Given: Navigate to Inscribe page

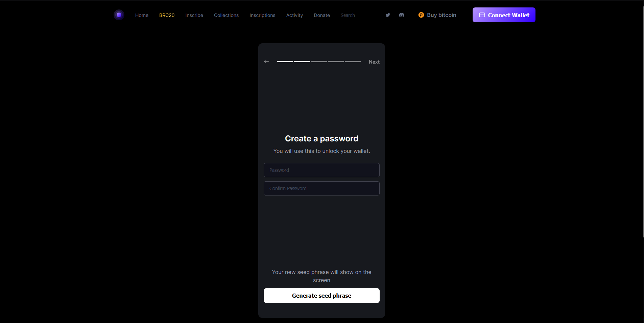Looking at the screenshot, I should [x=194, y=15].
